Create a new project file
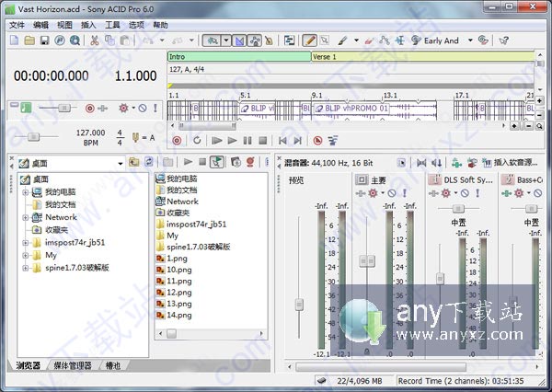 click(15, 40)
